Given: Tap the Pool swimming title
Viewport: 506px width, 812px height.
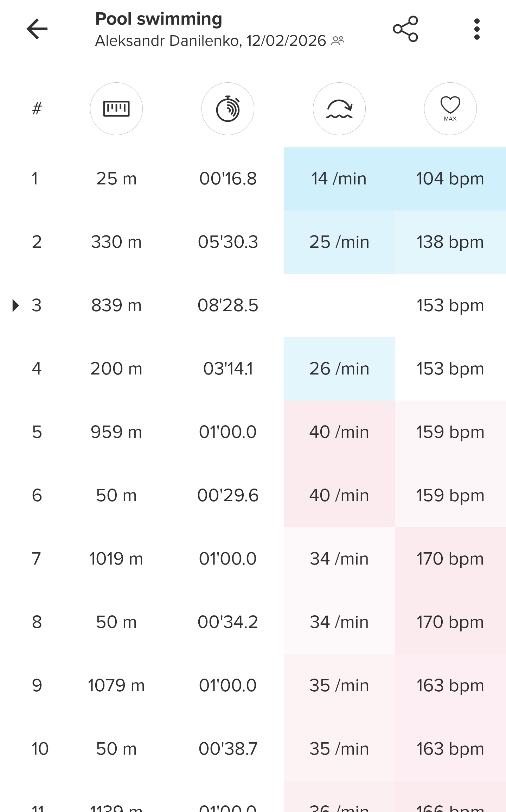Looking at the screenshot, I should 159,19.
